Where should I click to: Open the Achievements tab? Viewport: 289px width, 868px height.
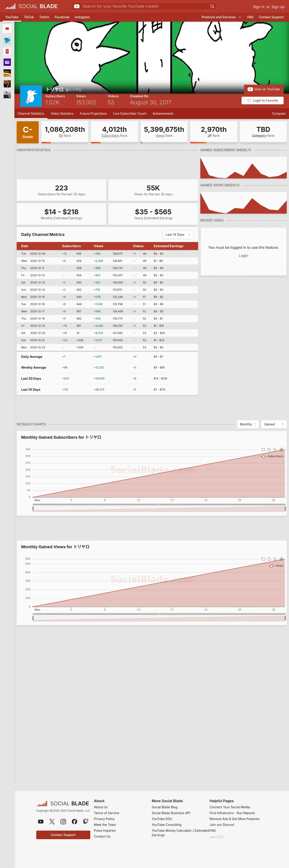point(163,114)
